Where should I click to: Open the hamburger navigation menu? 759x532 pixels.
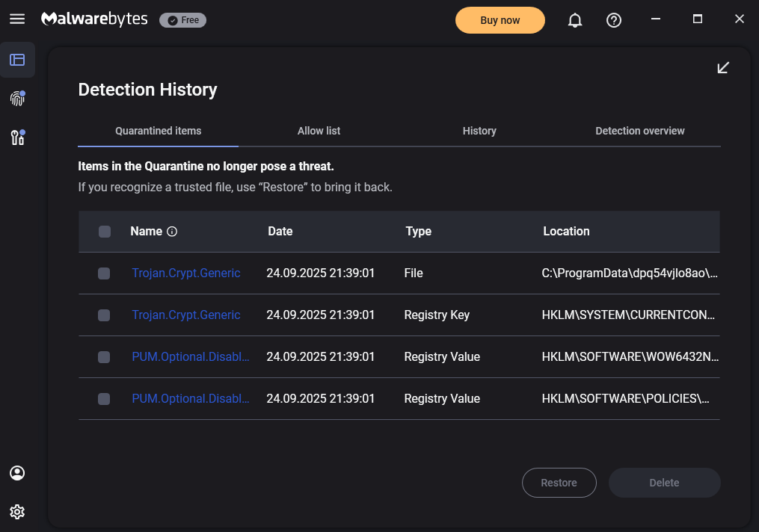point(17,19)
